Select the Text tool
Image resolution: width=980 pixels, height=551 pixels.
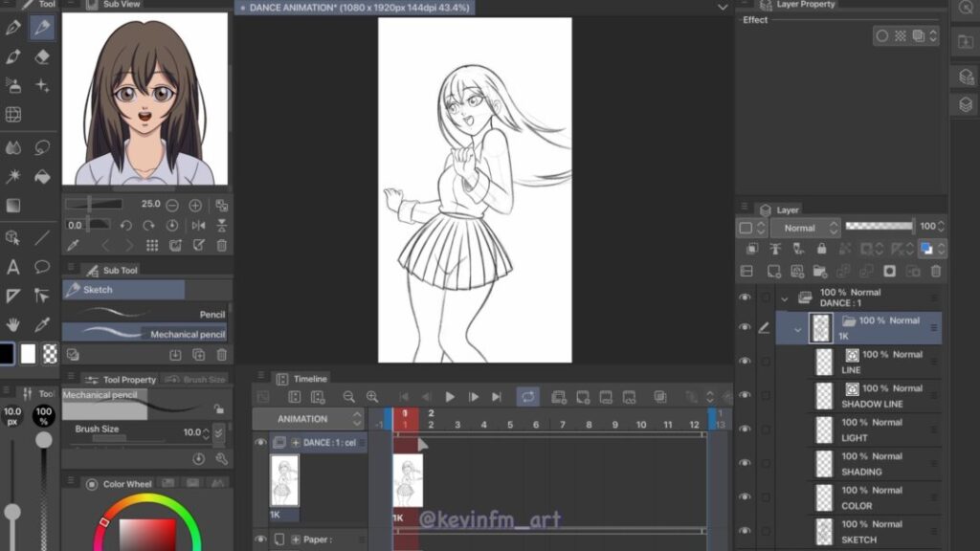[x=12, y=268]
